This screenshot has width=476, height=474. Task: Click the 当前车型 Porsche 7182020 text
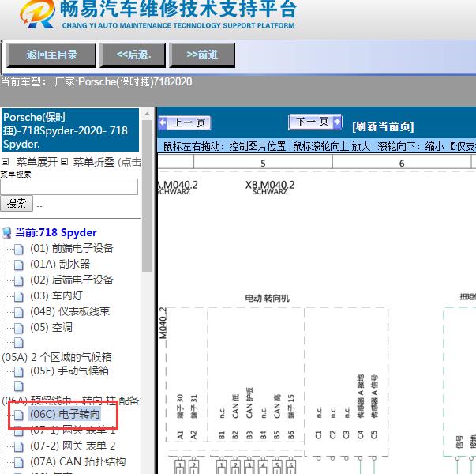click(96, 81)
